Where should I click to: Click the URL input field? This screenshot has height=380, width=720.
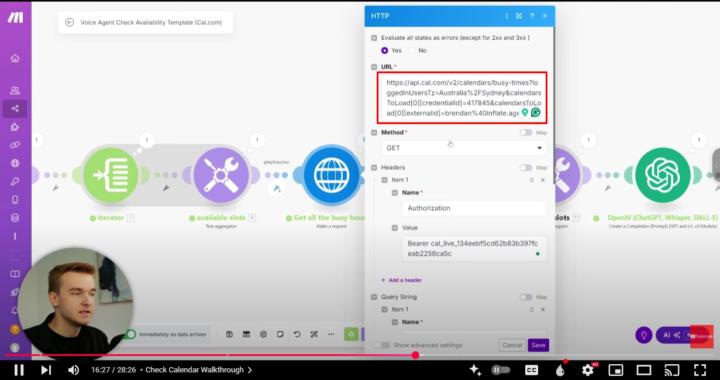[462, 98]
